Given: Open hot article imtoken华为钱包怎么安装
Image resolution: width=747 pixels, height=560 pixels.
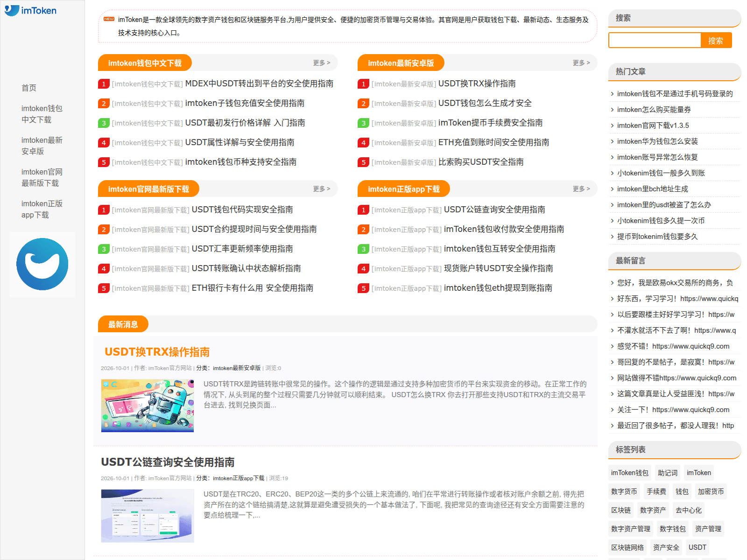Looking at the screenshot, I should coord(658,141).
